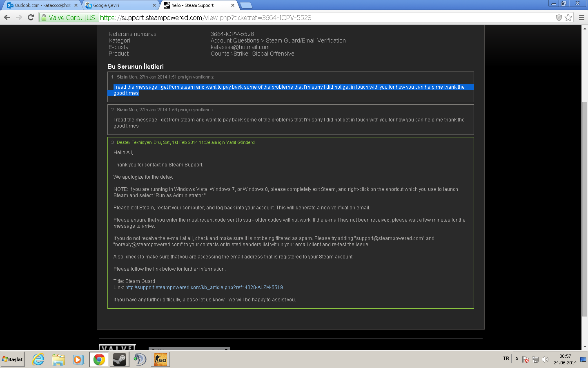The width and height of the screenshot is (588, 368).
Task: Go back with the browser back arrow
Action: (7, 17)
